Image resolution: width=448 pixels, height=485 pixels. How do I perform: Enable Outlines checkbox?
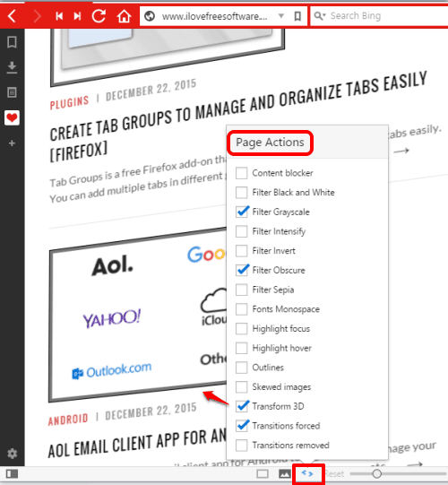241,368
